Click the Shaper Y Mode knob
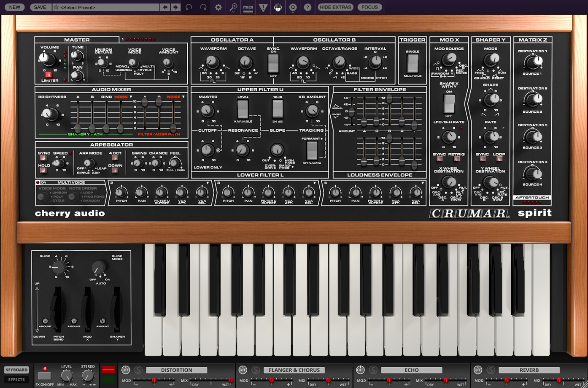Image resolution: width=588 pixels, height=388 pixels. (491, 60)
